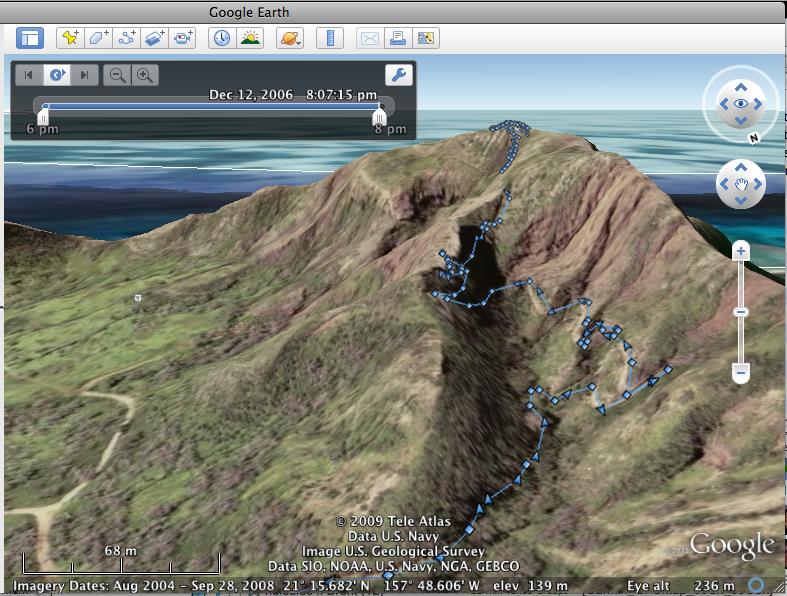787x596 pixels.
Task: Add an image overlay from the toolbar
Action: (x=154, y=38)
